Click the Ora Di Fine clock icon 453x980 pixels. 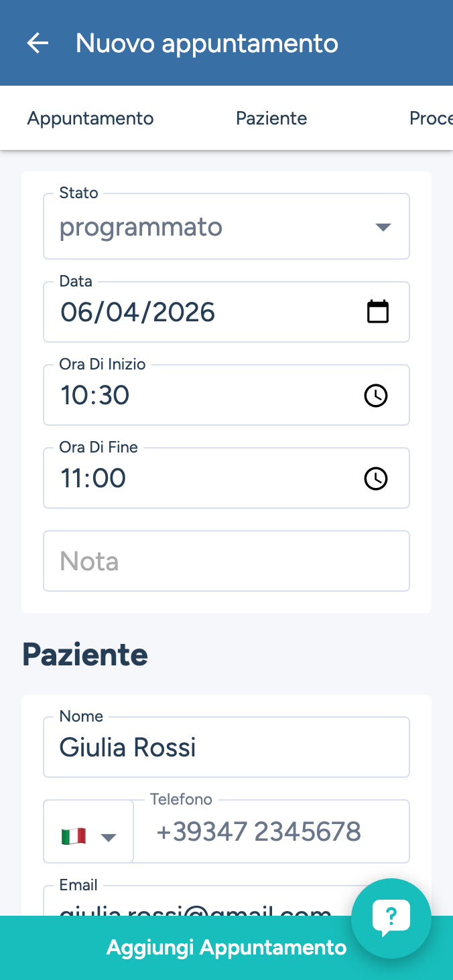click(x=375, y=479)
